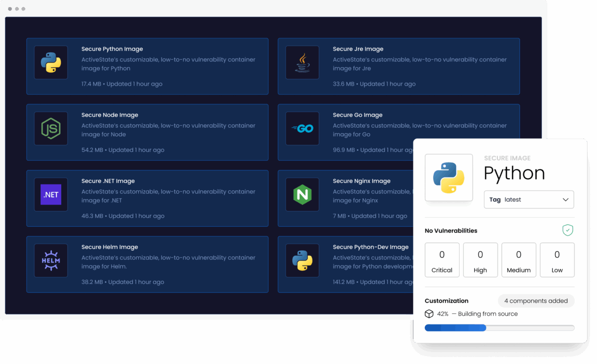This screenshot has height=364, width=597.
Task: Select the 0 High vulnerabilities box
Action: (480, 260)
